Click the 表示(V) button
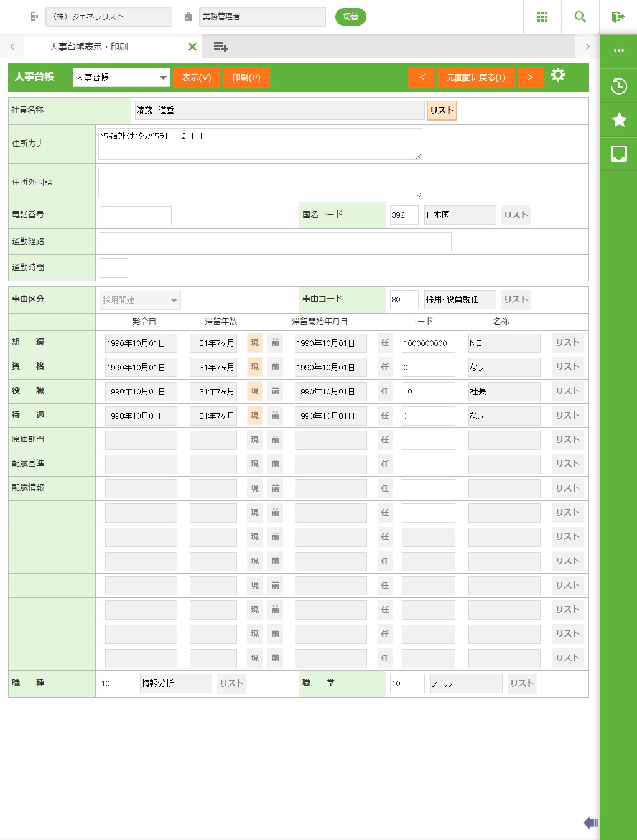This screenshot has height=840, width=637. 197,77
